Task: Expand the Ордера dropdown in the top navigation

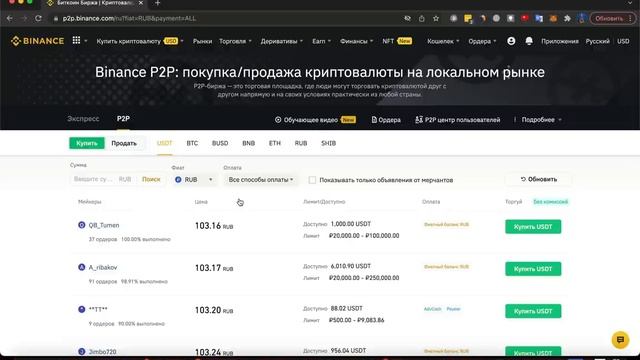Action: [x=482, y=41]
